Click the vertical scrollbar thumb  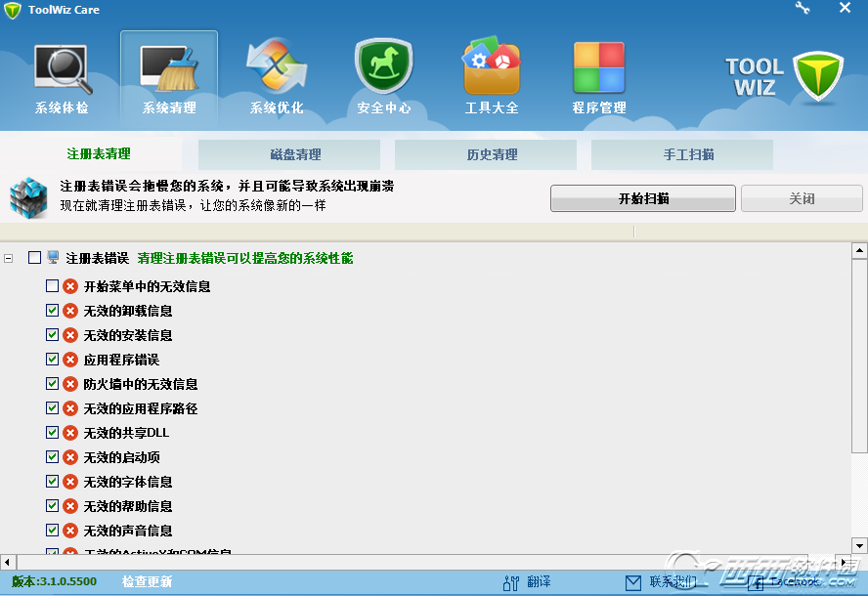[x=859, y=356]
